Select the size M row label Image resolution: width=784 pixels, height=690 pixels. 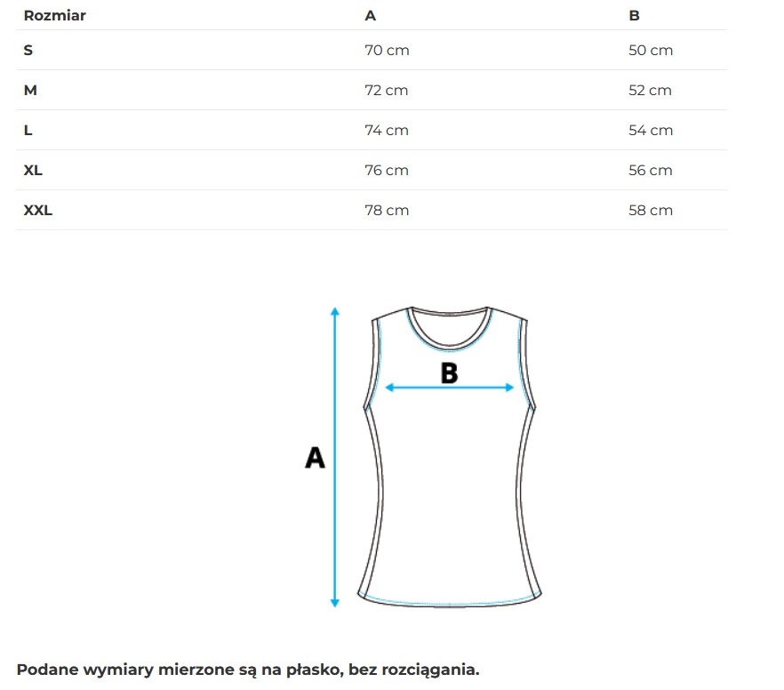(30, 91)
